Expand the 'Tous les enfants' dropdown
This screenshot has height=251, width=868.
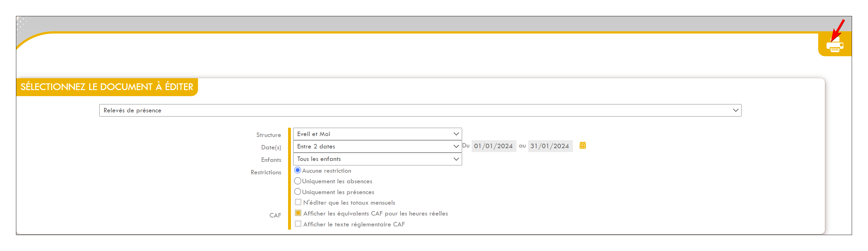coord(377,159)
